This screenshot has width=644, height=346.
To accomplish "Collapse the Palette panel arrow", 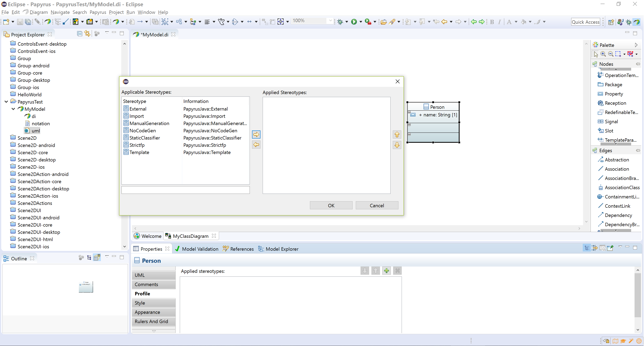I will click(636, 45).
